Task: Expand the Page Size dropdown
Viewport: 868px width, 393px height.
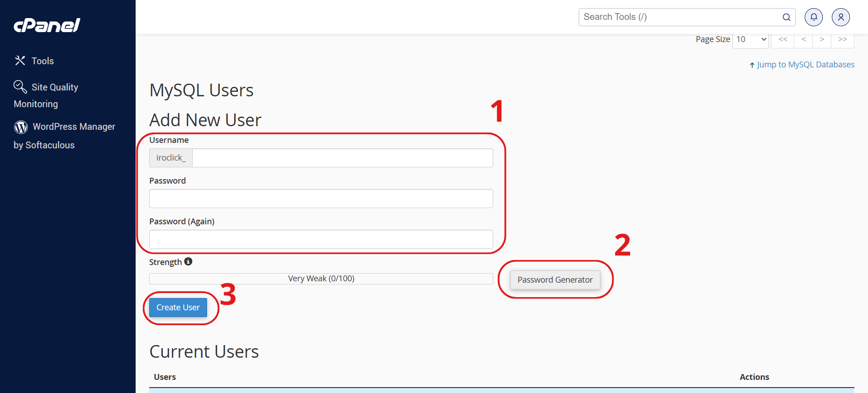Action: click(x=750, y=39)
